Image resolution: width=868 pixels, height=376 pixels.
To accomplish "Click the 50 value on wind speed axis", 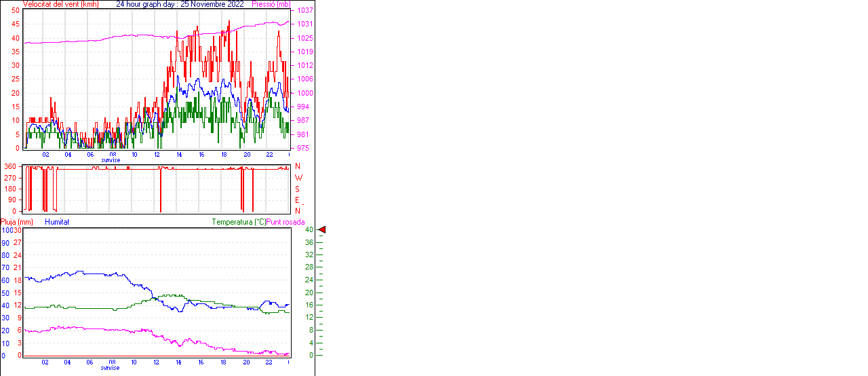I will click(x=16, y=11).
